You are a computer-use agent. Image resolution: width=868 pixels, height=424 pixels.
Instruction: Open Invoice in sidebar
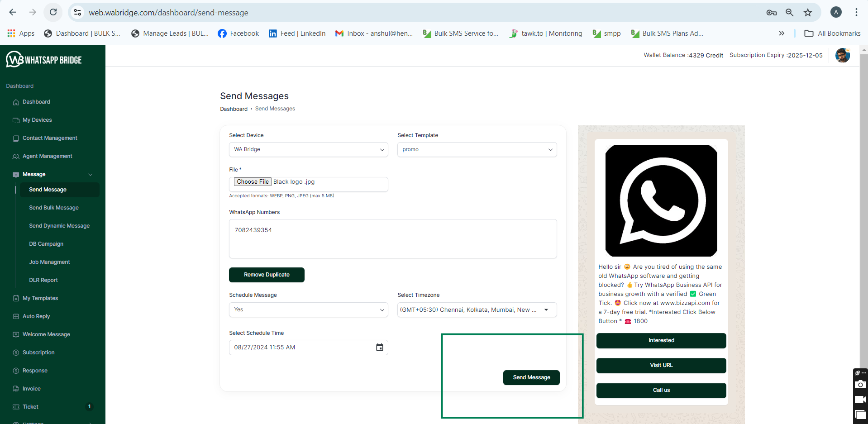click(x=32, y=389)
